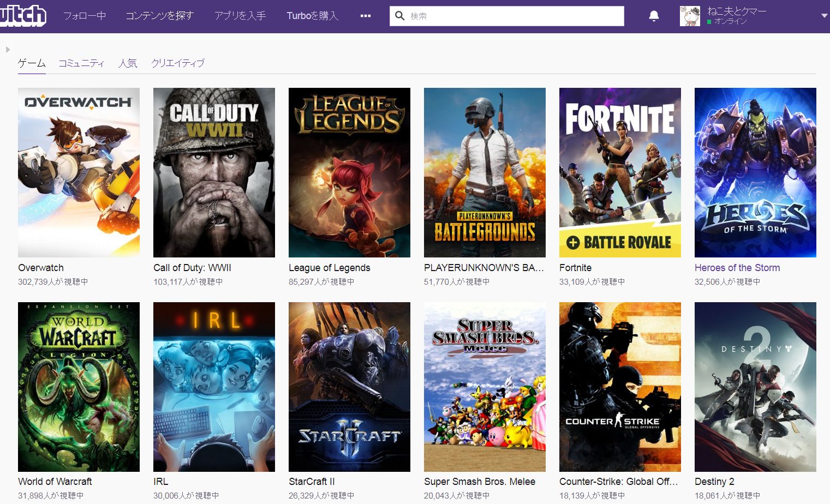Click the ねこ夫とクマー username
The height and width of the screenshot is (504, 830).
[737, 11]
